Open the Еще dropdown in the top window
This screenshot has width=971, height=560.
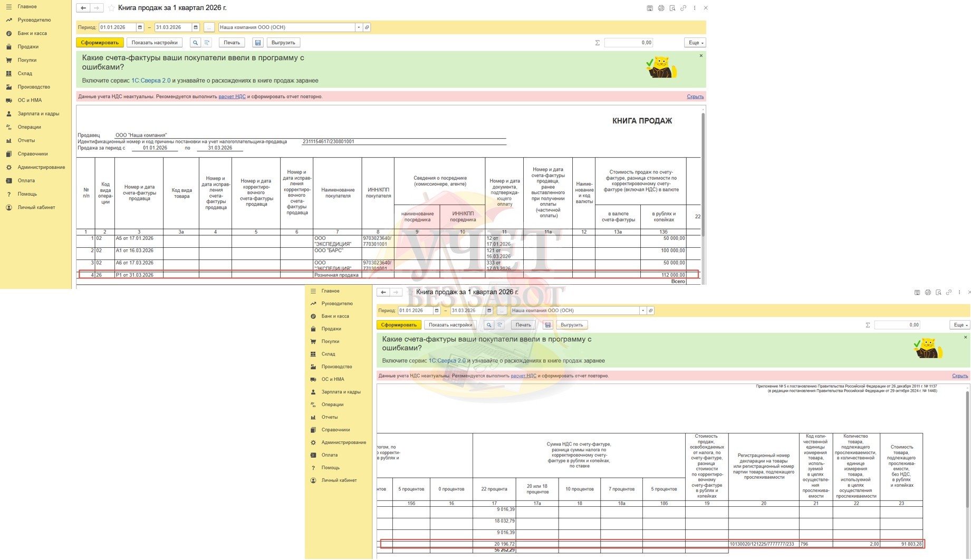coord(695,43)
